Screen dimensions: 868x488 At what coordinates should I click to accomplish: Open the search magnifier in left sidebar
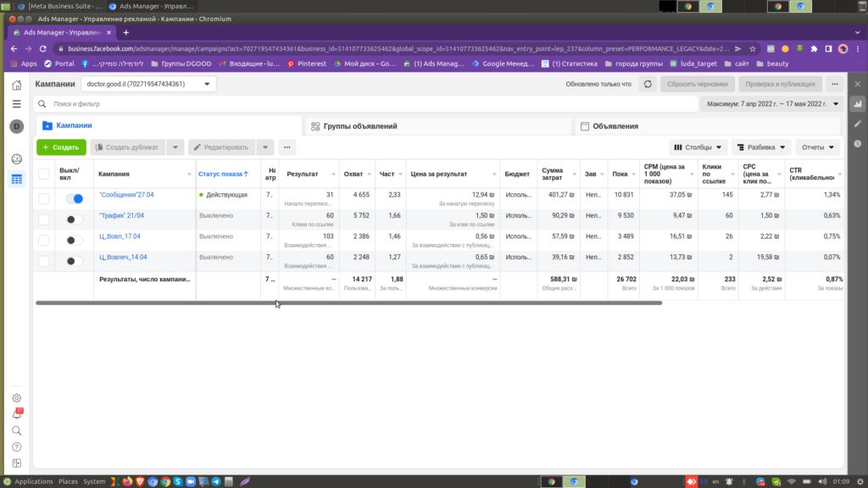[x=16, y=430]
